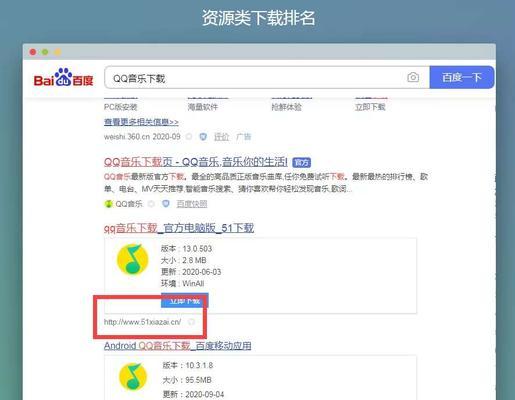Focus the search box containing QQ音乐下载
Screen dimensions: 515x400
tap(267, 77)
